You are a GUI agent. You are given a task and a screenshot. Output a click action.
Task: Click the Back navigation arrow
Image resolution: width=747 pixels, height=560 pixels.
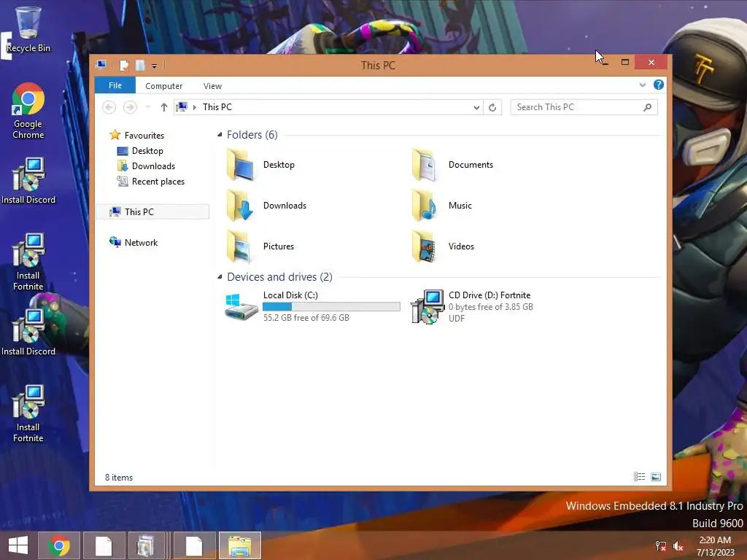pyautogui.click(x=109, y=107)
